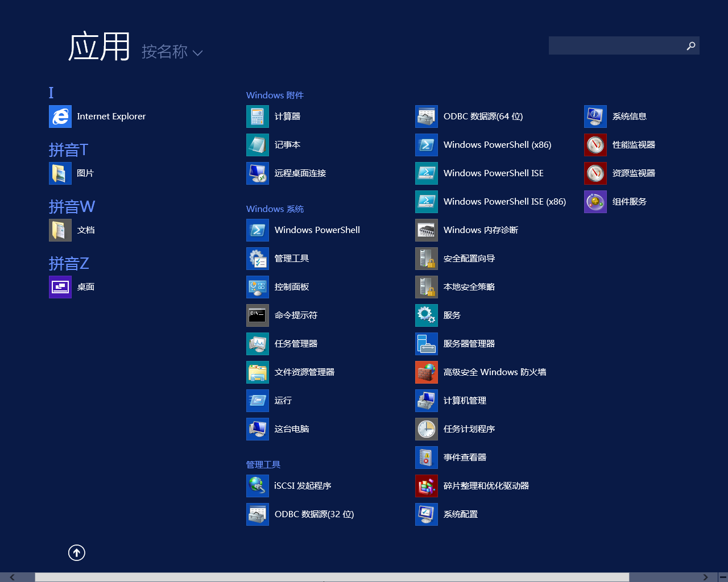Viewport: 728px width, 582px height.
Task: Launch 服务器管理器 server manager icon
Action: coord(427,344)
